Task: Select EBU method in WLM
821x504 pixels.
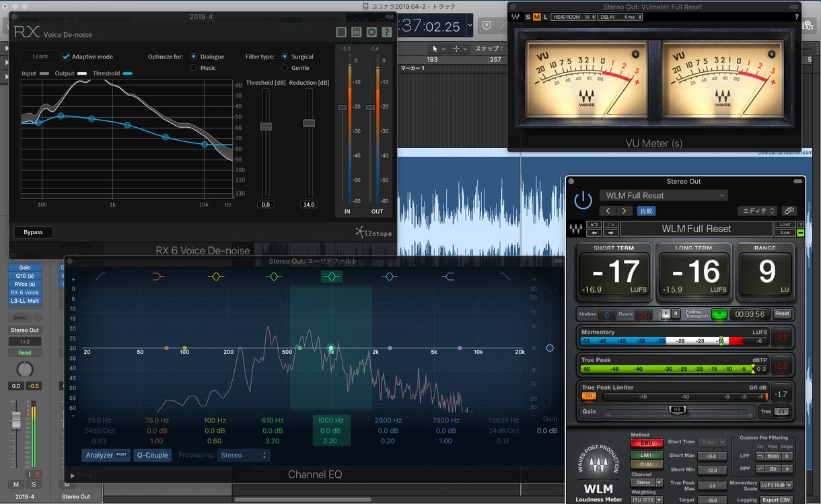Action: click(x=647, y=443)
